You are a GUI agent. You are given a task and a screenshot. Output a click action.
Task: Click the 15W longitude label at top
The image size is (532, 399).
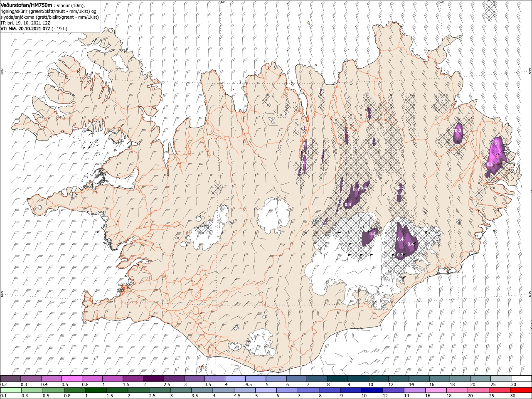pos(440,2)
